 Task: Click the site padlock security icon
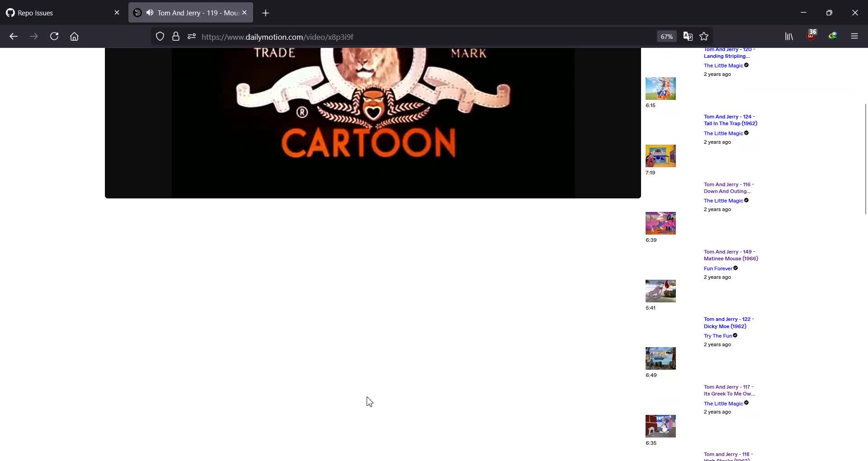click(176, 37)
